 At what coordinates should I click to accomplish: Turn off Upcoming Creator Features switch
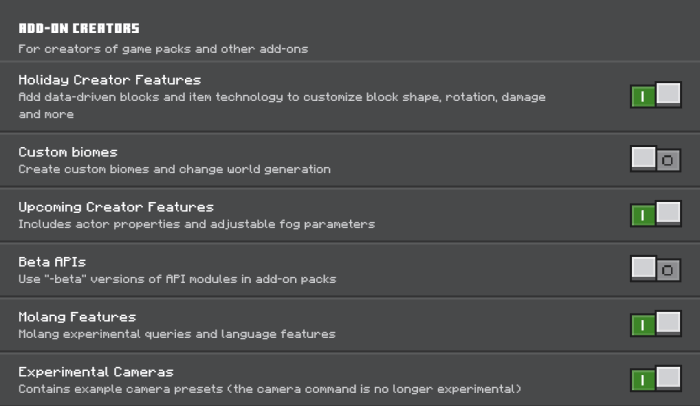656,214
